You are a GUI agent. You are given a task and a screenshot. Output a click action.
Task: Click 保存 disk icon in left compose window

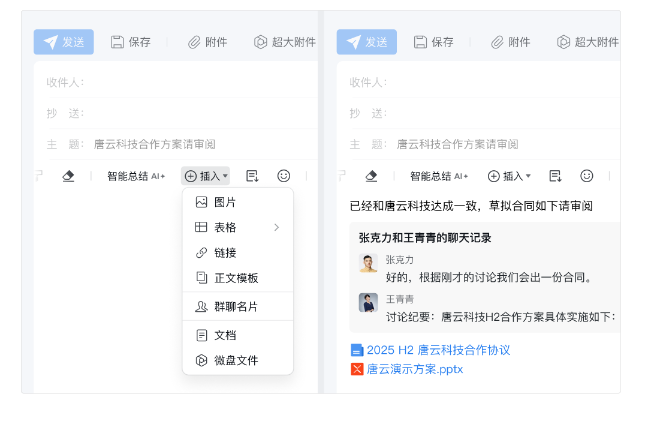(x=117, y=42)
